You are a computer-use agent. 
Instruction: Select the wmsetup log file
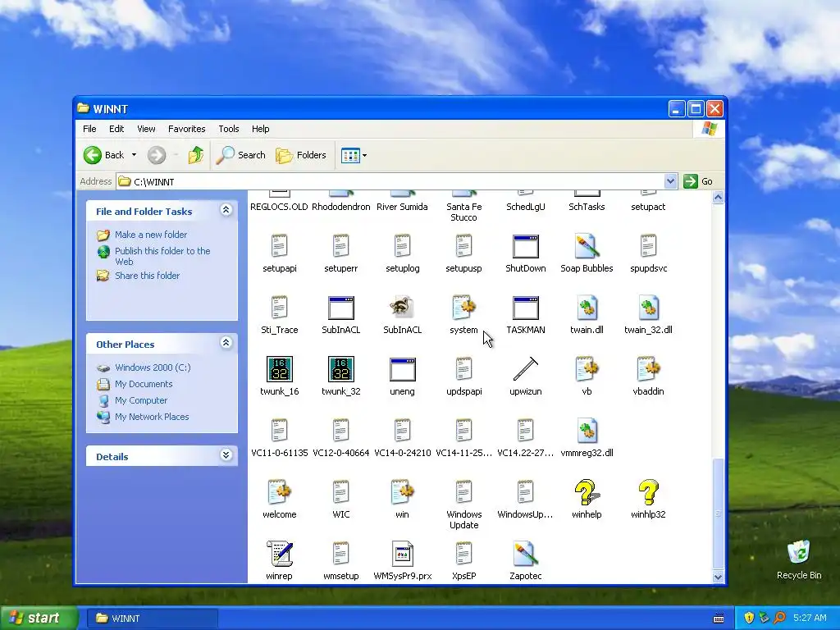340,555
